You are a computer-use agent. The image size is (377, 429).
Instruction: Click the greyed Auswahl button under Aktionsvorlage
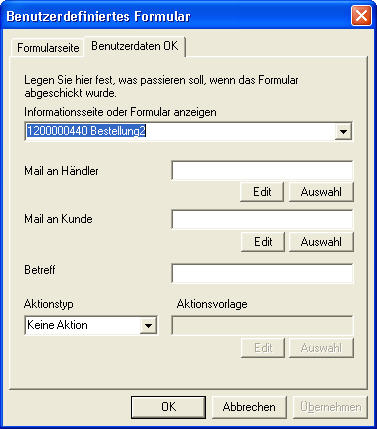tap(321, 348)
